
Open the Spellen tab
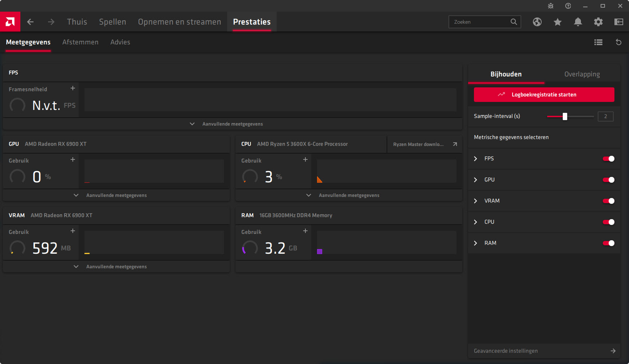112,22
